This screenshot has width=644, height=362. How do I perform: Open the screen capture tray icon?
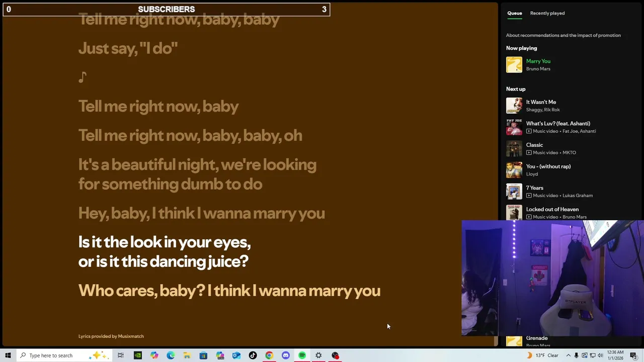[x=584, y=355]
